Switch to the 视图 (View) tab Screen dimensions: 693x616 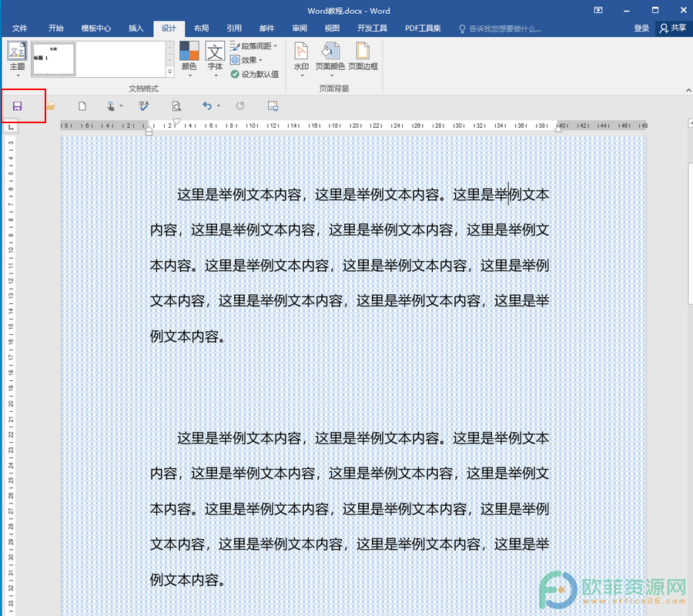(332, 28)
